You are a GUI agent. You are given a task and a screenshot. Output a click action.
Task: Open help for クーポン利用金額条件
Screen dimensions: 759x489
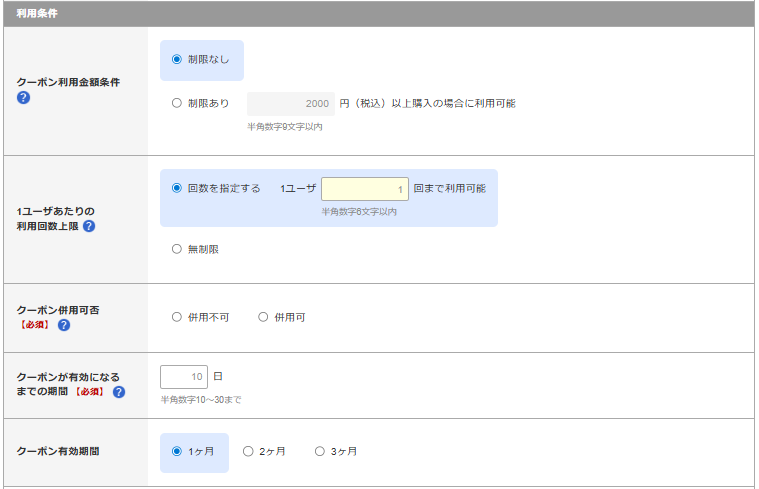pos(23,98)
